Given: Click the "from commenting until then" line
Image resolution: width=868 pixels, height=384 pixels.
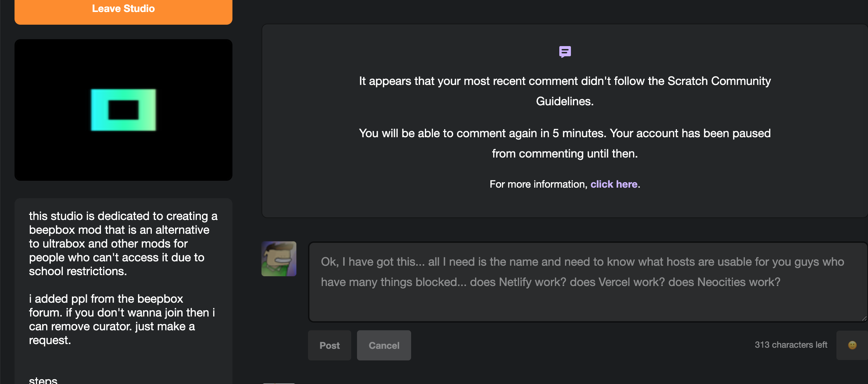Looking at the screenshot, I should [x=565, y=154].
